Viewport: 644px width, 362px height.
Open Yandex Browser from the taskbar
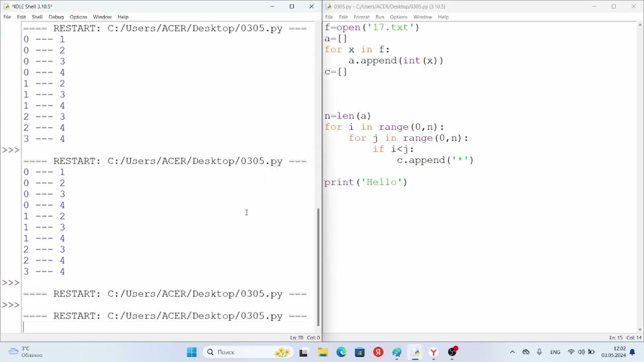pyautogui.click(x=434, y=352)
